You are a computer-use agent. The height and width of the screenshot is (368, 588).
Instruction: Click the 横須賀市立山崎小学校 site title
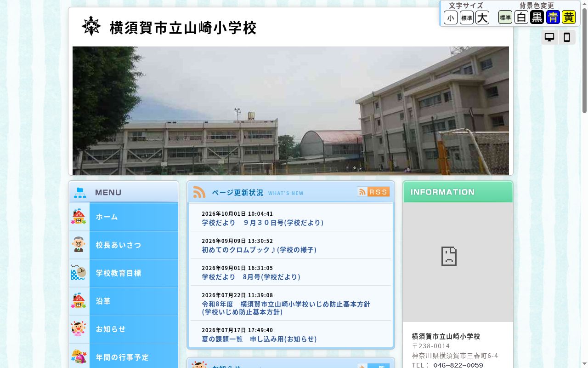point(183,28)
